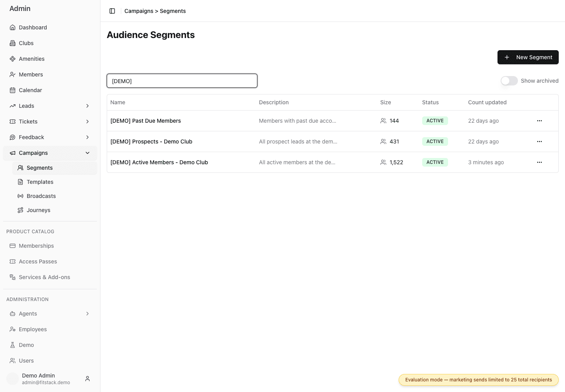Click the Amenities icon in sidebar

coord(13,59)
